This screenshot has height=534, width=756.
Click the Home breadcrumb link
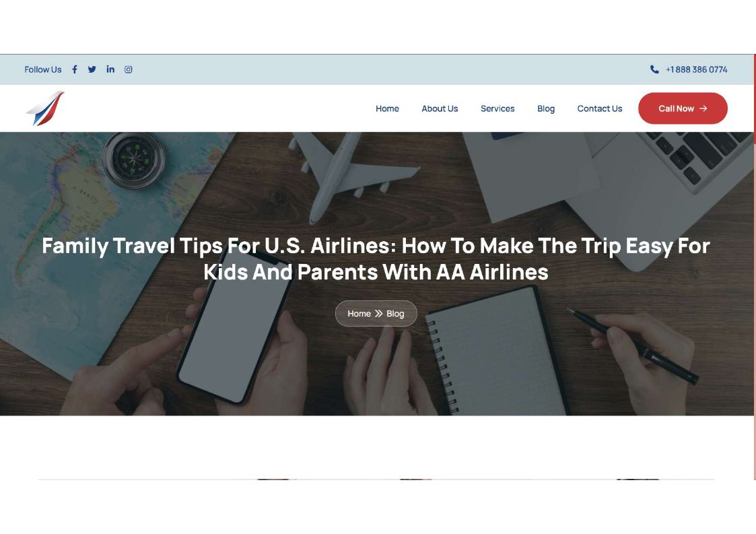(359, 314)
